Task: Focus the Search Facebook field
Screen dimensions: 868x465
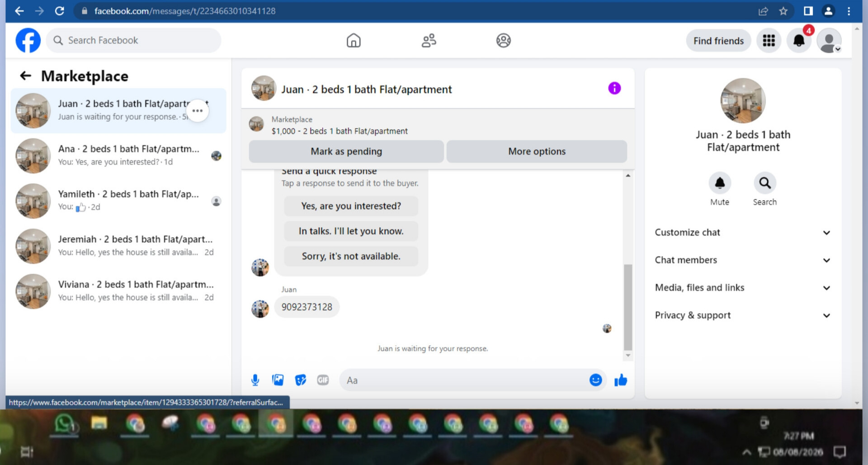Action: 134,40
